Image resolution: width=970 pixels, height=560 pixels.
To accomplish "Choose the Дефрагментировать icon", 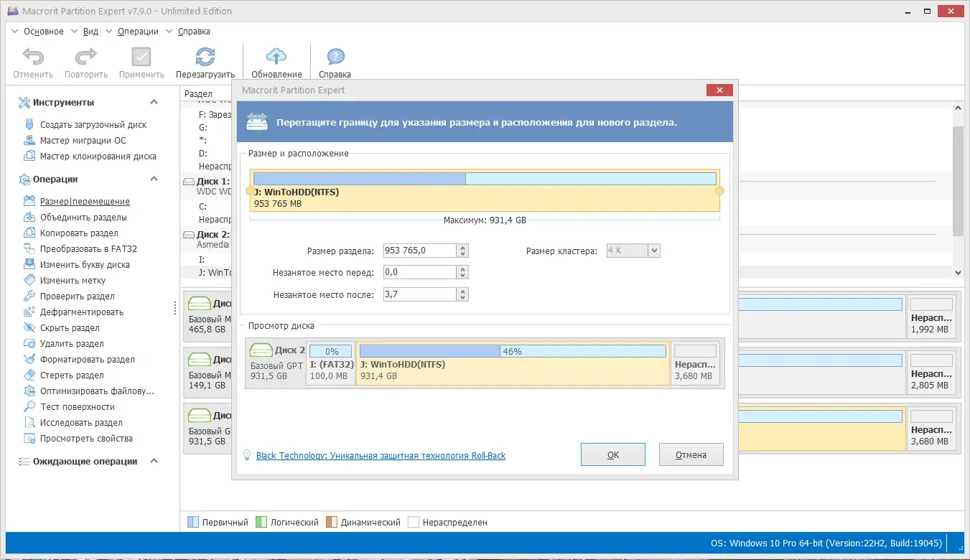I will 29,312.
